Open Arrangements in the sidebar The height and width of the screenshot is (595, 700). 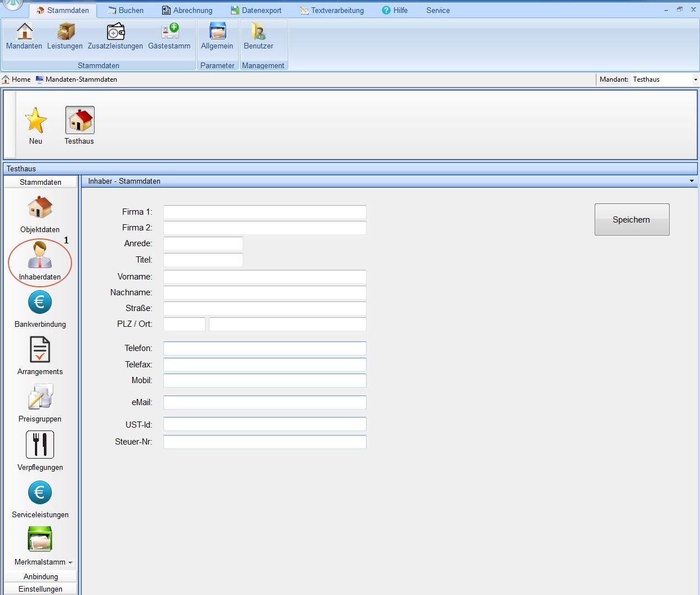40,356
